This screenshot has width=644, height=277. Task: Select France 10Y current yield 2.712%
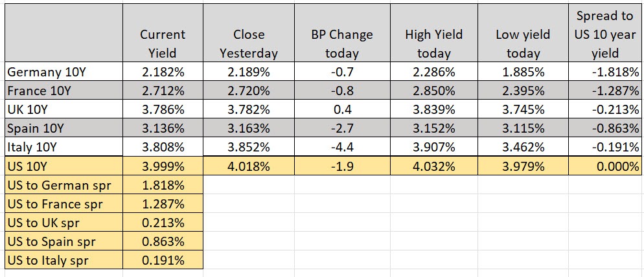click(x=163, y=89)
